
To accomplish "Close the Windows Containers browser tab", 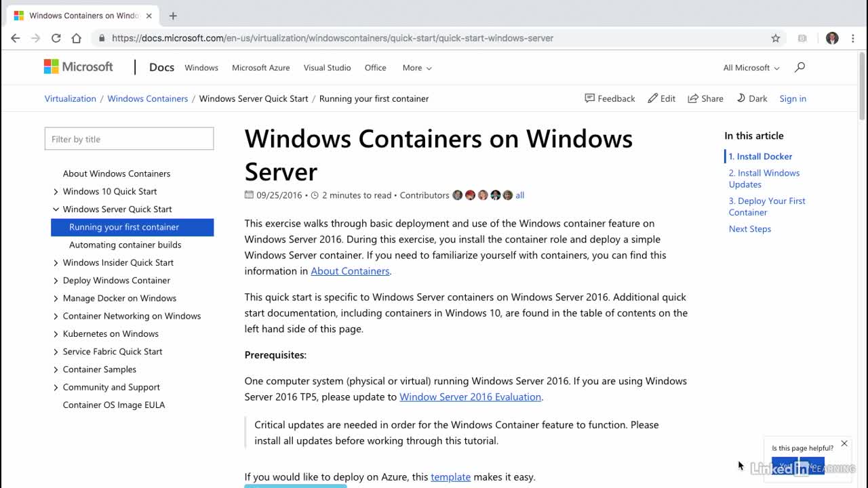I will pyautogui.click(x=149, y=16).
